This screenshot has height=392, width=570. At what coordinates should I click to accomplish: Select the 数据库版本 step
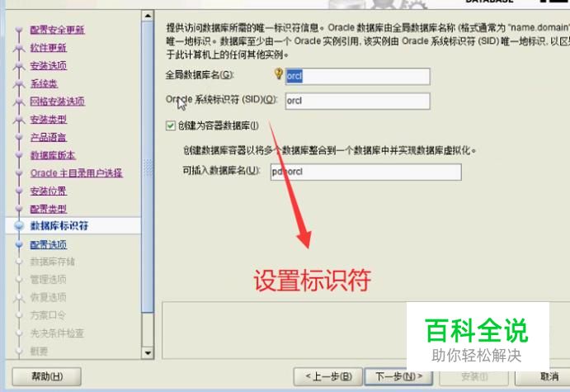click(x=53, y=155)
